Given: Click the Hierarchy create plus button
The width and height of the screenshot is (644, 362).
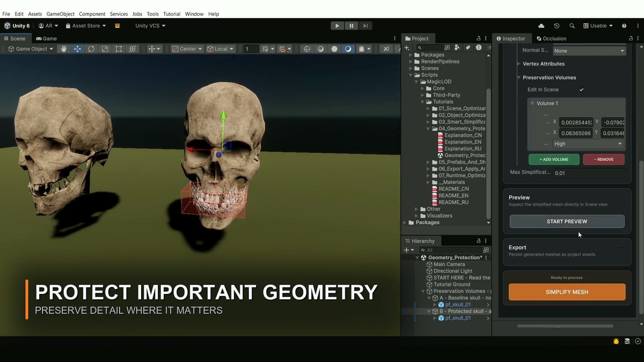Looking at the screenshot, I should point(408,250).
